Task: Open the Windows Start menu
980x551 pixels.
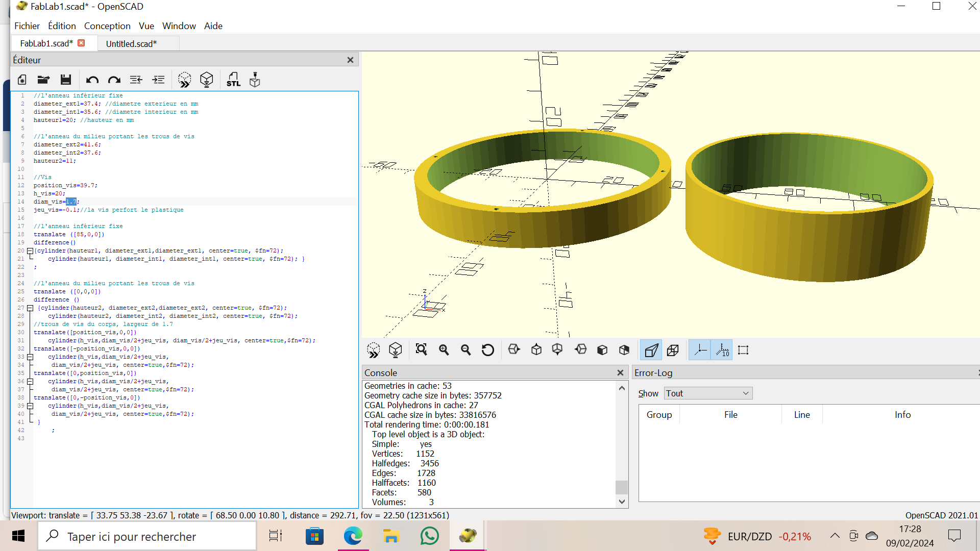Action: click(x=18, y=536)
